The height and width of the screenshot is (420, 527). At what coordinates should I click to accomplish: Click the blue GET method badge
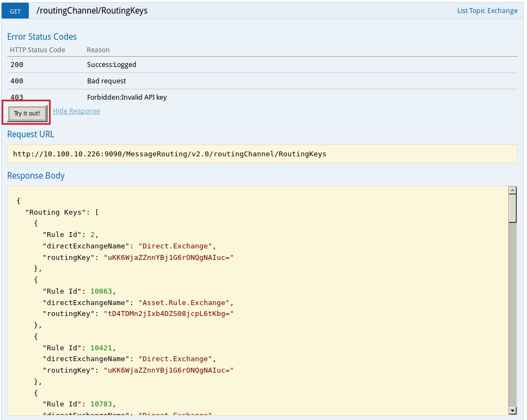[15, 11]
